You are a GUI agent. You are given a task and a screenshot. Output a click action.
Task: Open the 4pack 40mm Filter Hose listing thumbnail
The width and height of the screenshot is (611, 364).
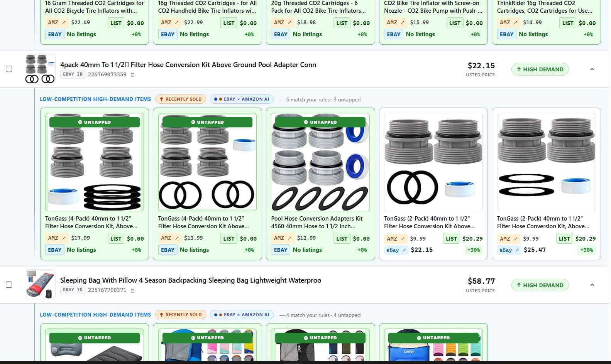40,69
